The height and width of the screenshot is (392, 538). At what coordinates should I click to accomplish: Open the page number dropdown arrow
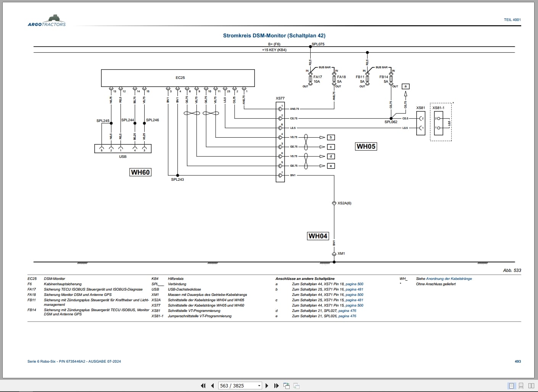coord(259,386)
